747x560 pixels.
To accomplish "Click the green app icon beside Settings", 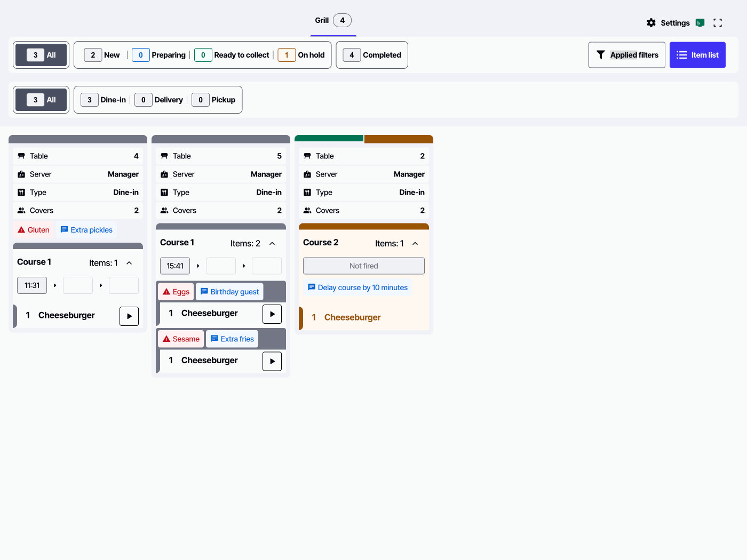I will pyautogui.click(x=700, y=22).
